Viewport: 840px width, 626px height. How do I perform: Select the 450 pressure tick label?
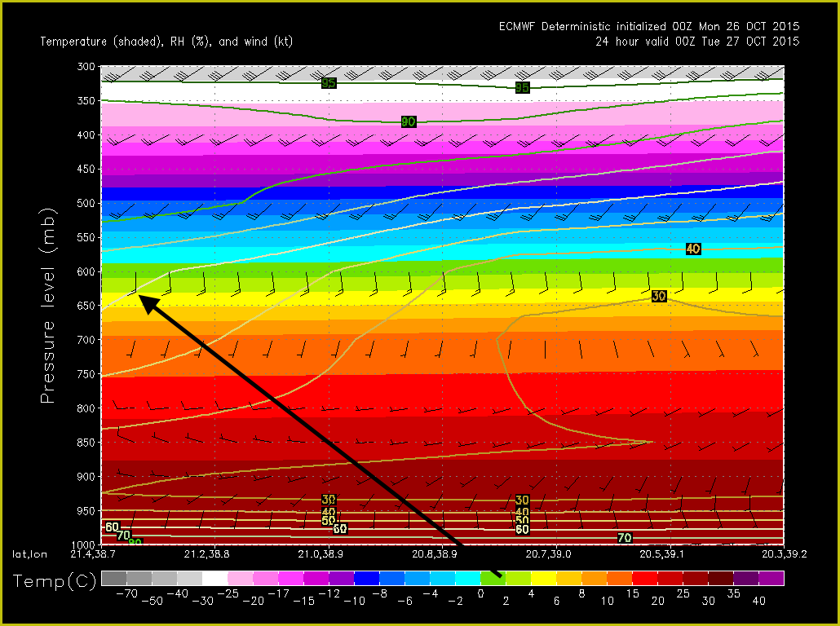86,170
